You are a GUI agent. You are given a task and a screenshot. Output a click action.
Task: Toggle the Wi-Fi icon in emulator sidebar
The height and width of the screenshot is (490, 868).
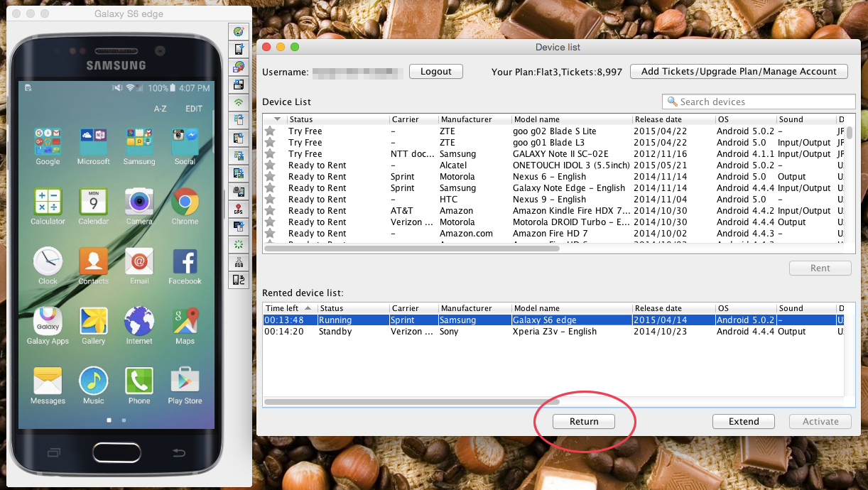(x=239, y=102)
